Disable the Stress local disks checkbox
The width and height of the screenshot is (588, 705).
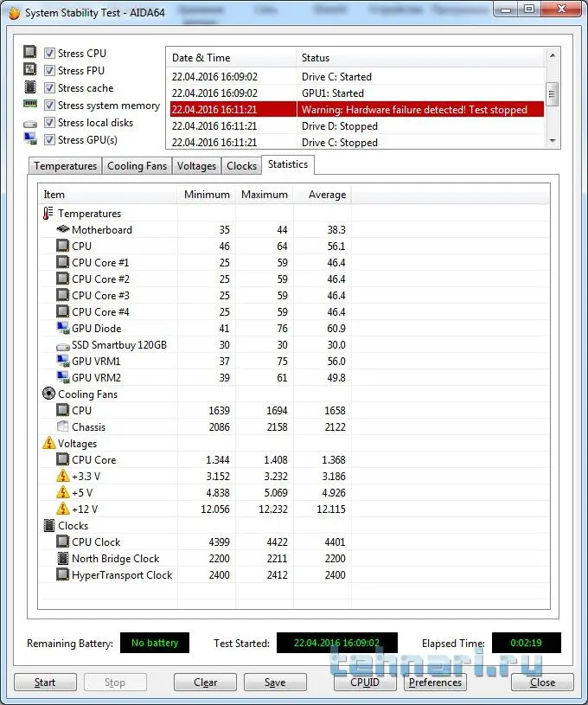tap(49, 122)
